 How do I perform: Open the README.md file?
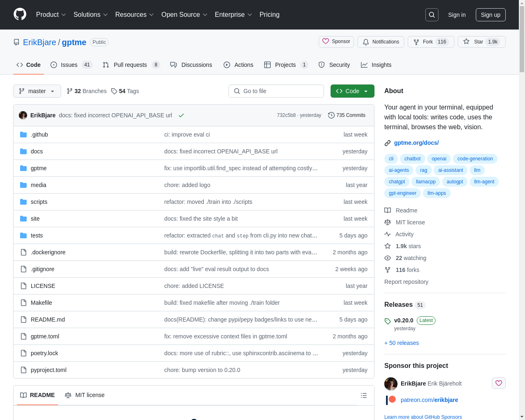pos(48,320)
